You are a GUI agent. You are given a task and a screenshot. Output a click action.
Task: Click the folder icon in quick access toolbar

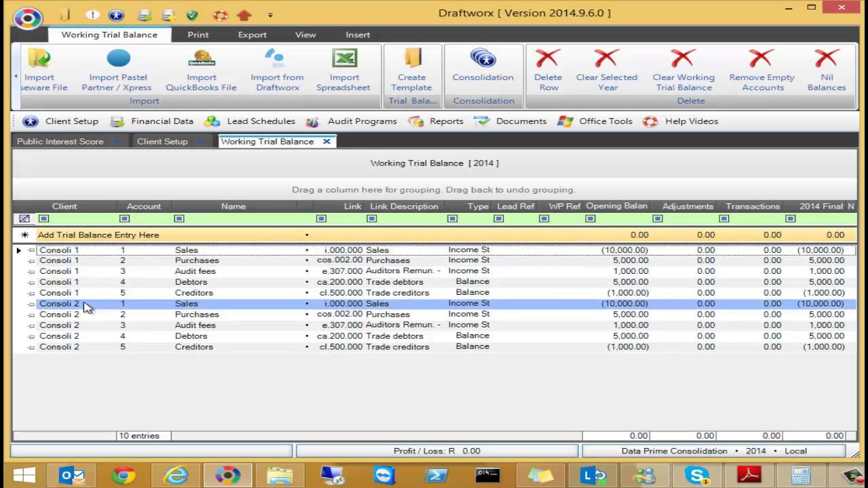pyautogui.click(x=64, y=14)
